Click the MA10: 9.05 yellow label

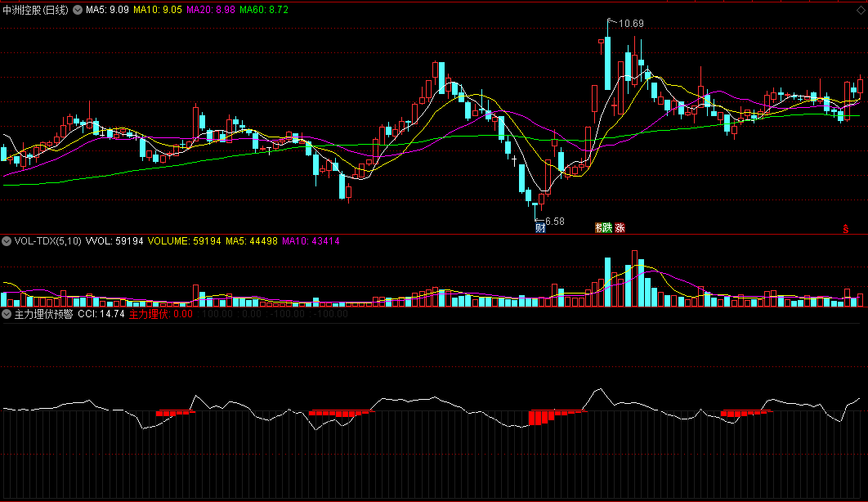coord(157,10)
